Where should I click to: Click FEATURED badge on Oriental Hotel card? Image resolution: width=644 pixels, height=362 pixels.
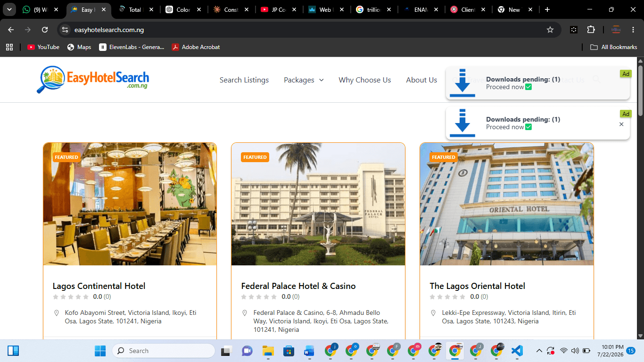(444, 157)
